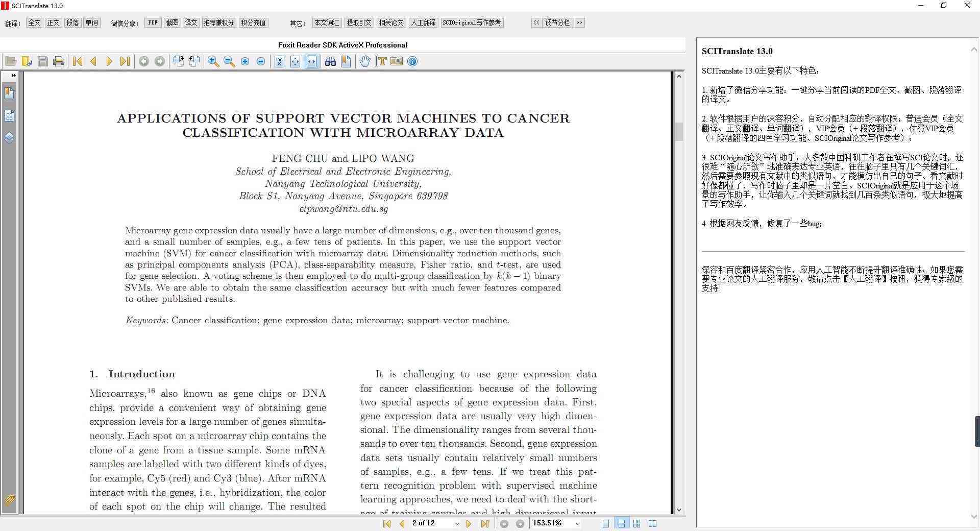Click the open-from-location icon beside the folder

point(27,61)
